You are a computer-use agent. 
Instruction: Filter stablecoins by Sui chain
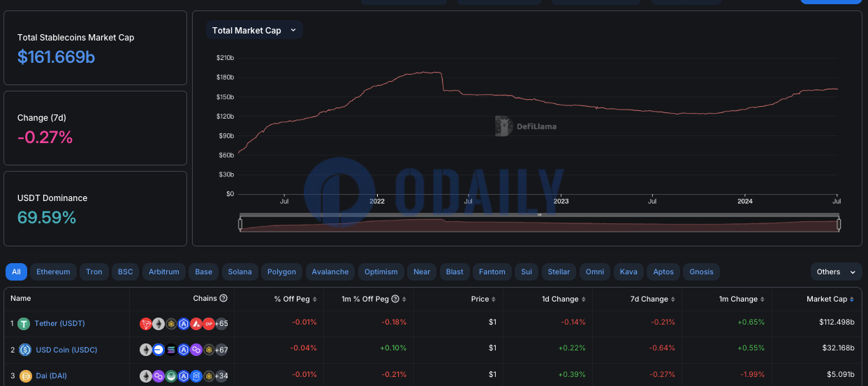click(527, 272)
